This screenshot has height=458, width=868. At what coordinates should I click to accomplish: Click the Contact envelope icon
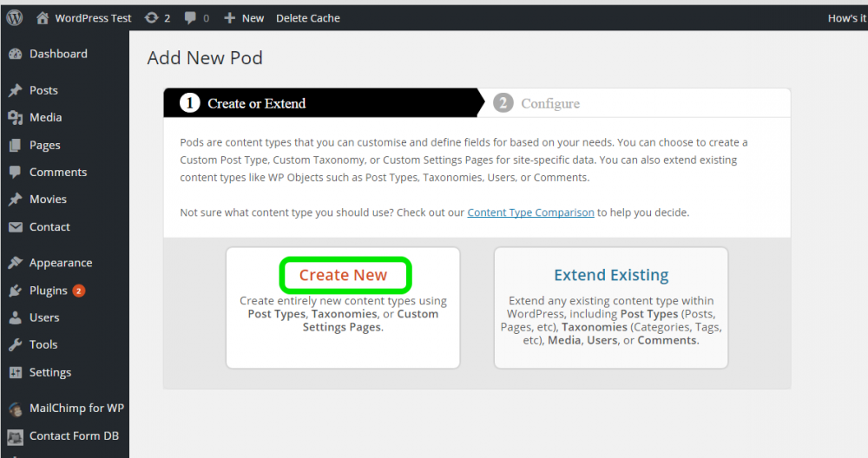(x=16, y=226)
